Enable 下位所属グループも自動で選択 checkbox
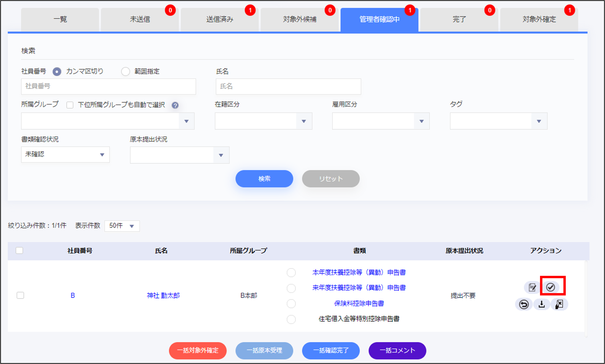Viewport: 605px width, 364px height. pos(70,105)
